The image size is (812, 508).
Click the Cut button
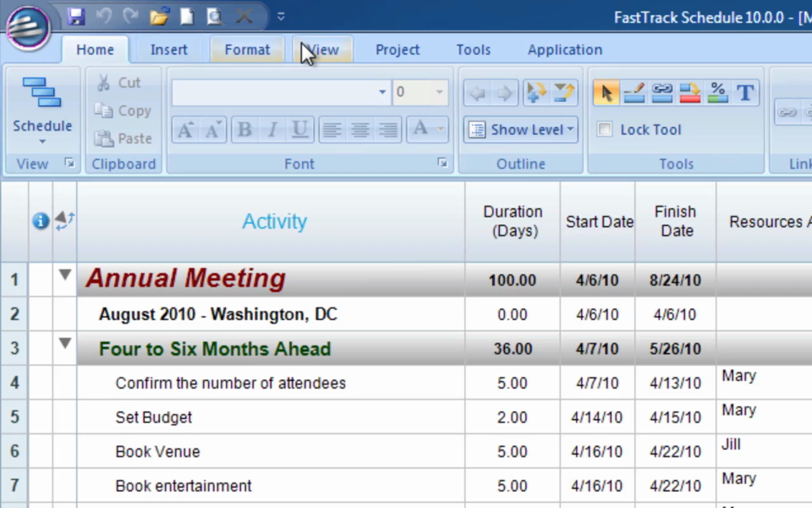119,83
